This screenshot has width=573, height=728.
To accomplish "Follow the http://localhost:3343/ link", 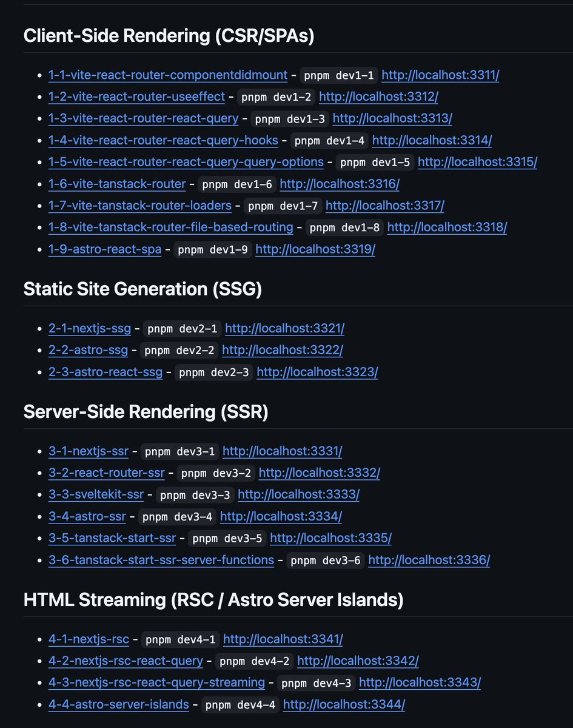I will [x=420, y=683].
